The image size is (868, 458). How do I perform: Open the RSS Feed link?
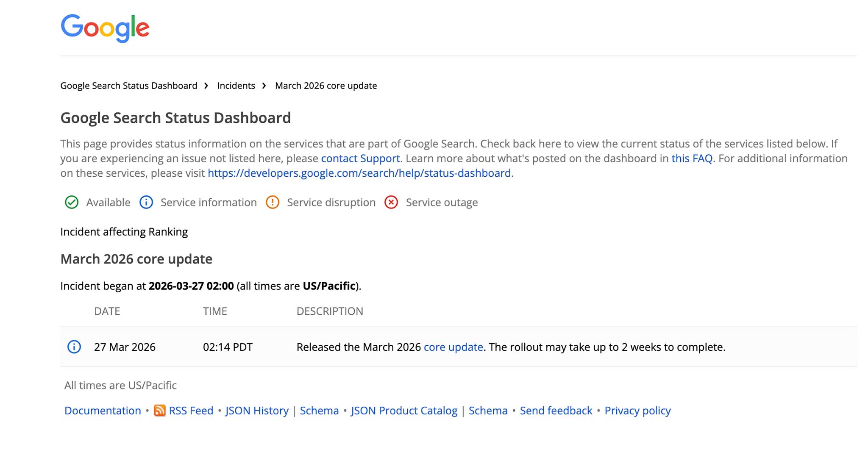191,411
